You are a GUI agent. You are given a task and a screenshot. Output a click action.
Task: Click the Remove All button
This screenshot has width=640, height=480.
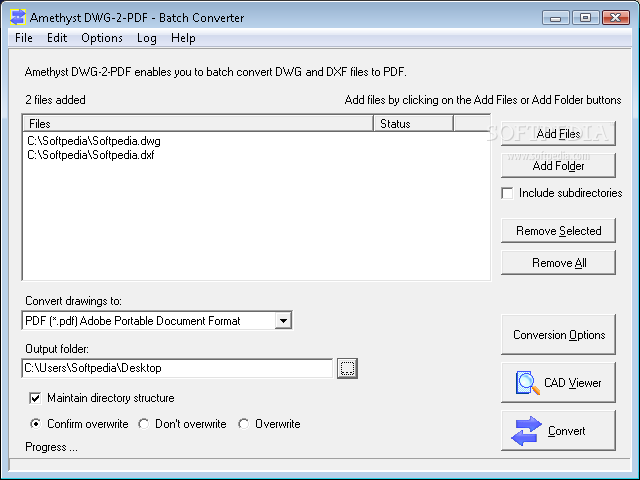558,262
